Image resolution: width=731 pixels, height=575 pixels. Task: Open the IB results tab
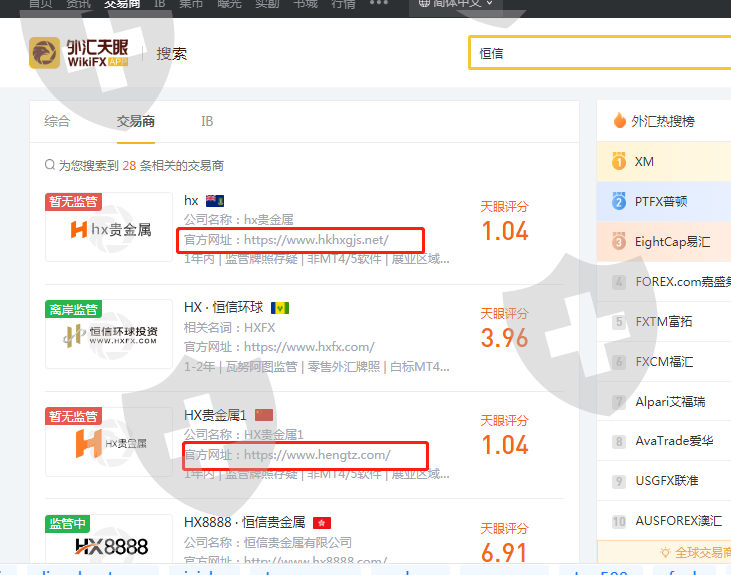coord(207,122)
